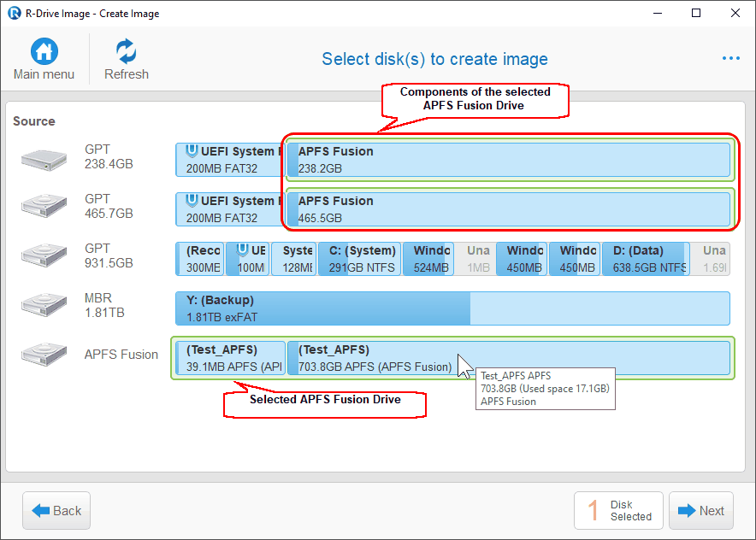Select first 450MB Windows partition
This screenshot has width=756, height=540.
(523, 259)
